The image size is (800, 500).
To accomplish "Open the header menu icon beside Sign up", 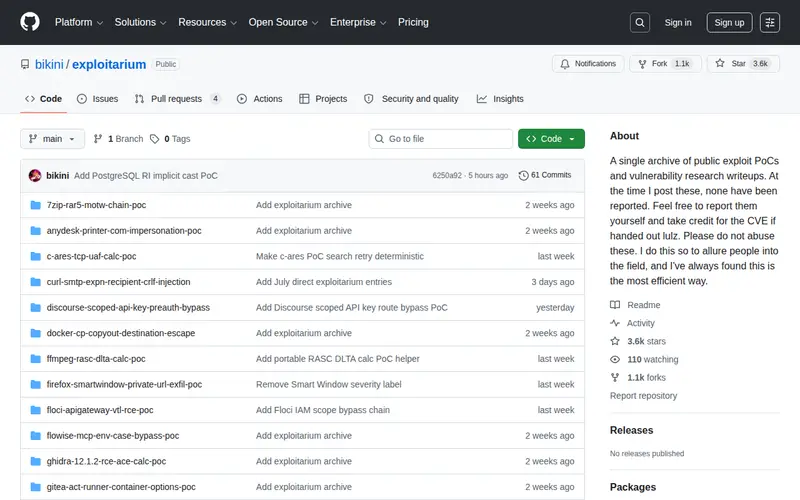I will pyautogui.click(x=769, y=22).
